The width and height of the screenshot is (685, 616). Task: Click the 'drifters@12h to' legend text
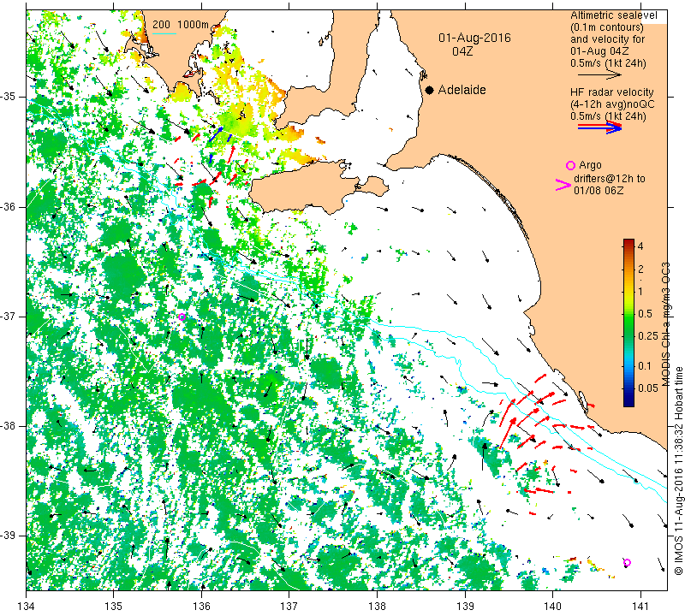[609, 179]
